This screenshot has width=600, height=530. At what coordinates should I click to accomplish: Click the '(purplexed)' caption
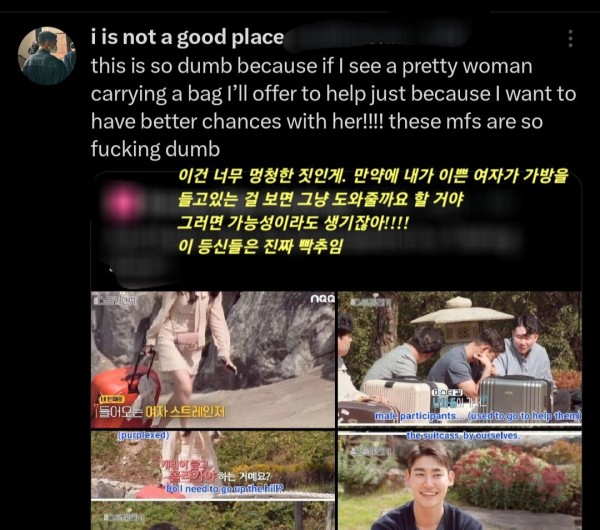point(143,435)
